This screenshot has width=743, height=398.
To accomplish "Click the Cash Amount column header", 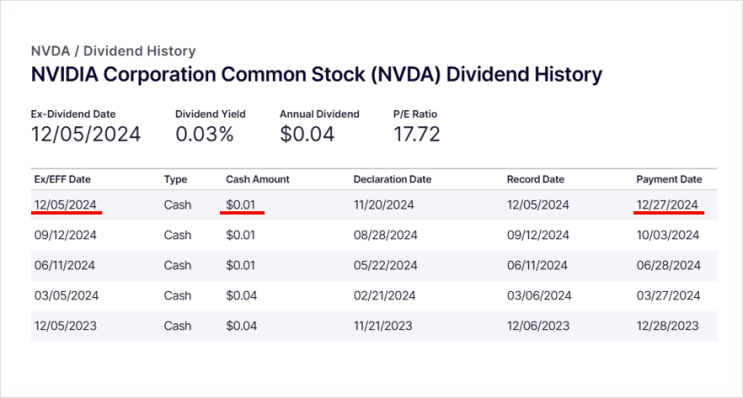I will [x=257, y=180].
